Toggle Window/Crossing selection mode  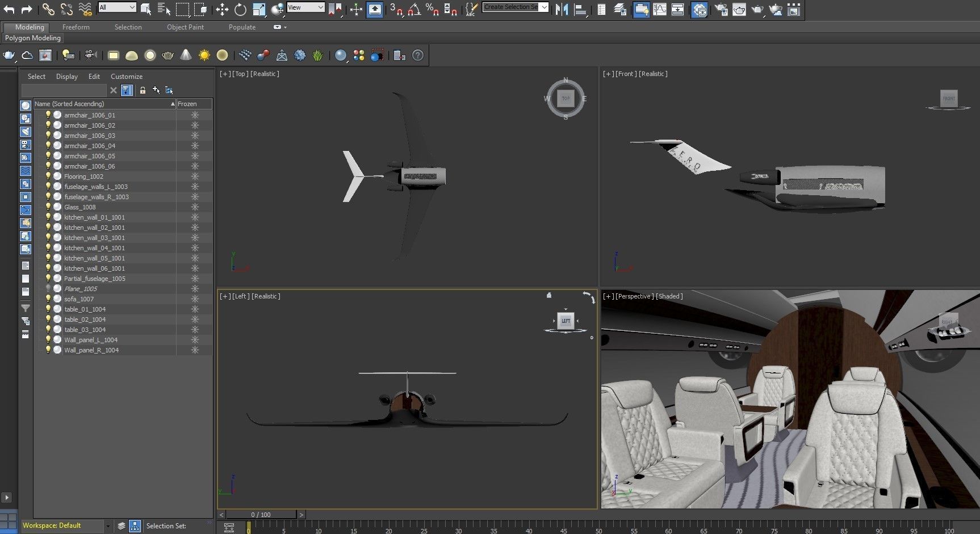[200, 9]
